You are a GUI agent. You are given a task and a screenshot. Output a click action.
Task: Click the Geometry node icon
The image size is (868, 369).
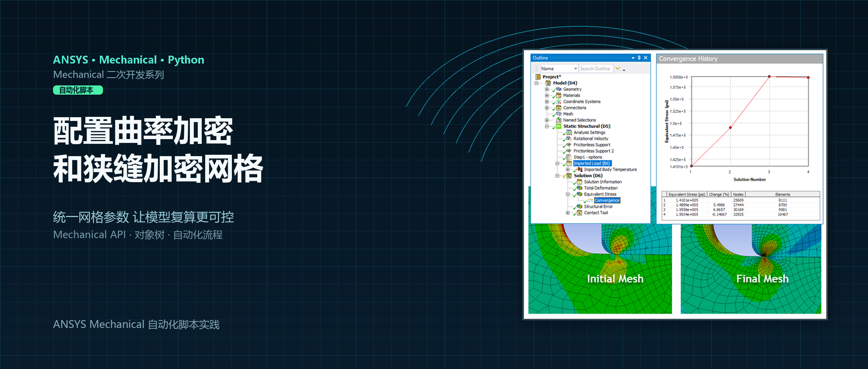[558, 89]
